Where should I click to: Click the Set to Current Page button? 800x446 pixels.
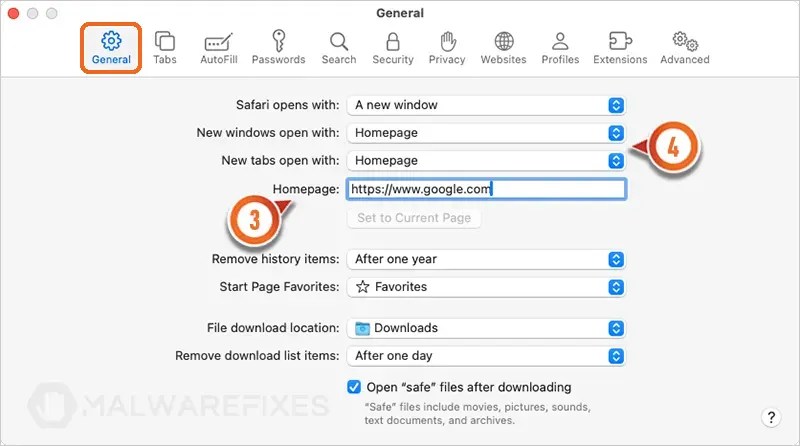pos(414,218)
